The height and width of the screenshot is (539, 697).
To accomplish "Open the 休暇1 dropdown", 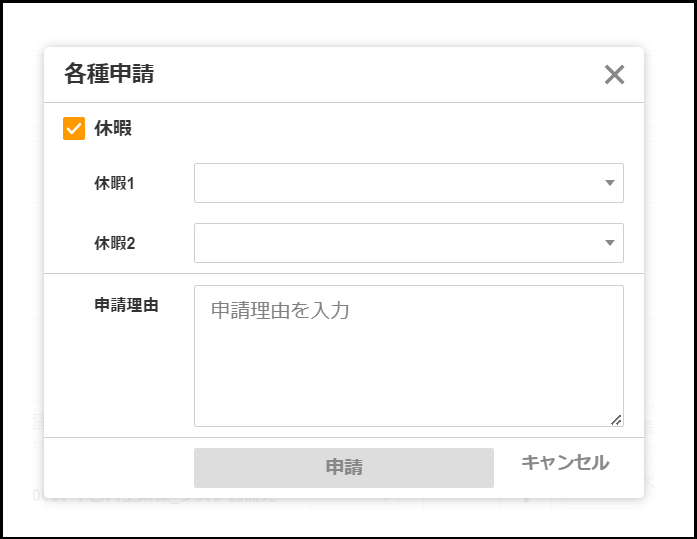I will [409, 183].
